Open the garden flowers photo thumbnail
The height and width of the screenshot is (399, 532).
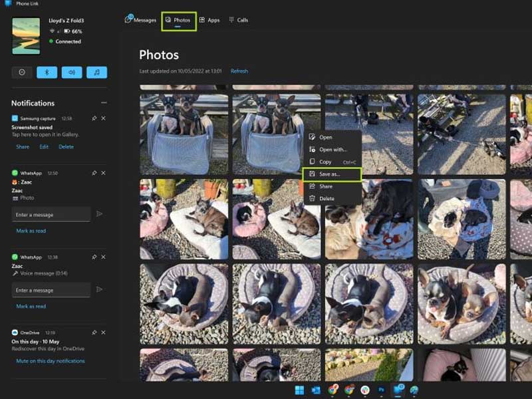pyautogui.click(x=369, y=364)
